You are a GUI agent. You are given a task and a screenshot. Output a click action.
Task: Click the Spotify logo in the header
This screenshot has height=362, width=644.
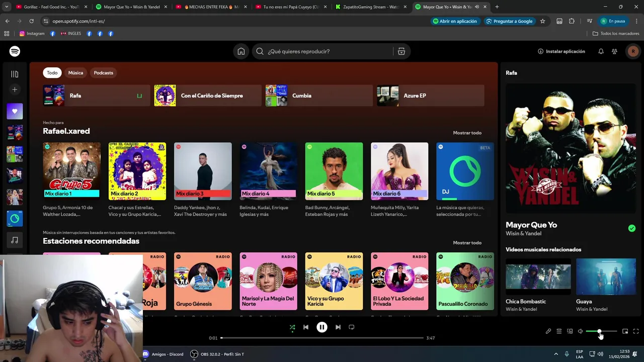coord(15,51)
